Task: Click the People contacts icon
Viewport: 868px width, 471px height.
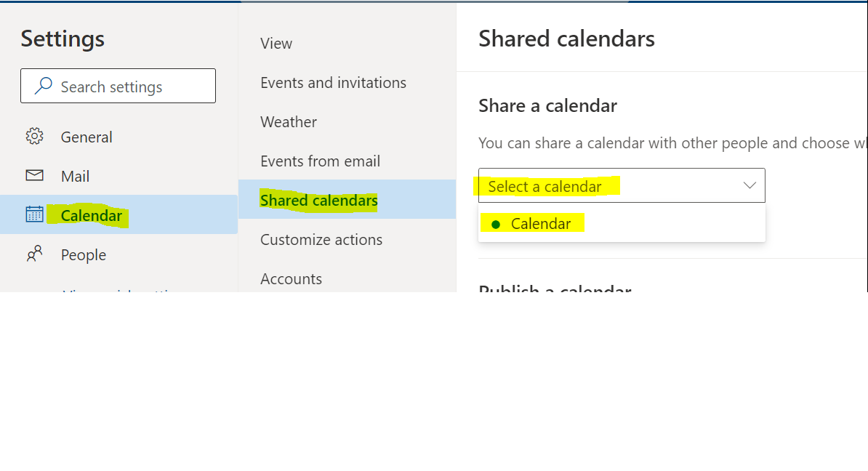Action: (x=34, y=254)
